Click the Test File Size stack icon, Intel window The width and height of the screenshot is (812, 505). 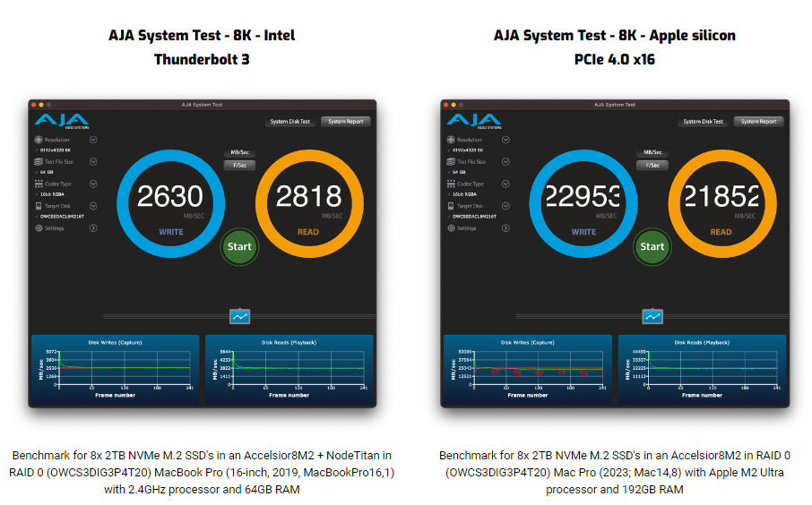point(39,161)
